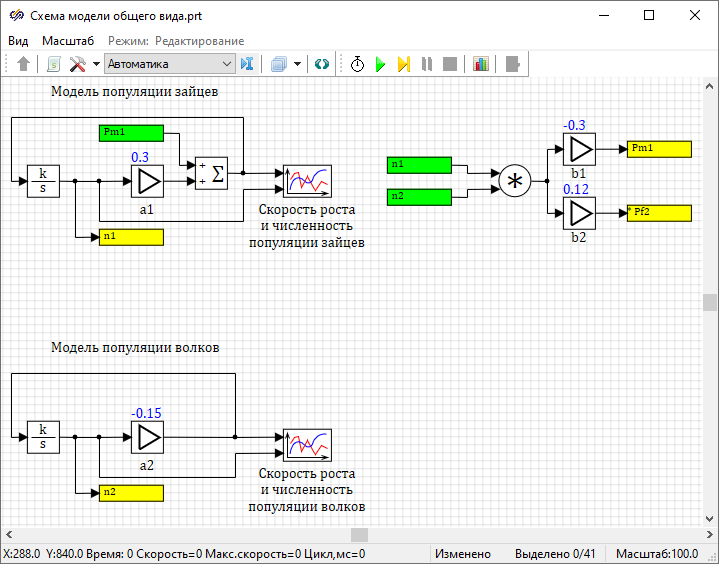
Task: Open the stopwatch simulation settings icon
Action: pos(357,64)
